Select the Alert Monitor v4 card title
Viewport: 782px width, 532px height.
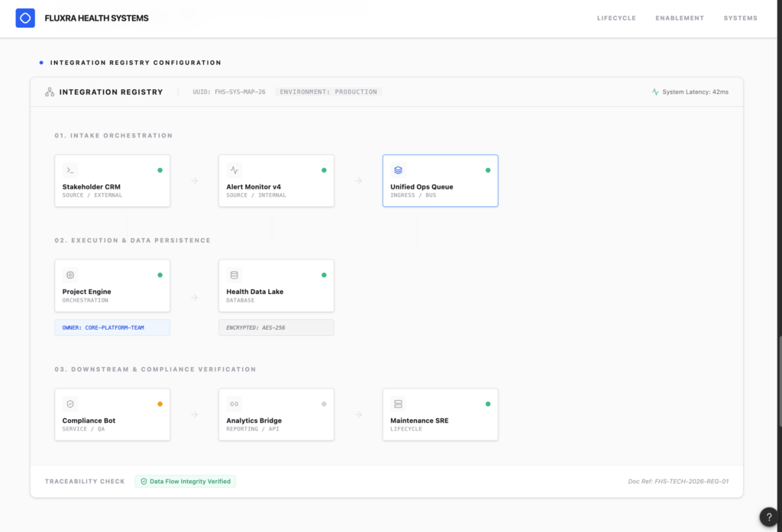[254, 186]
